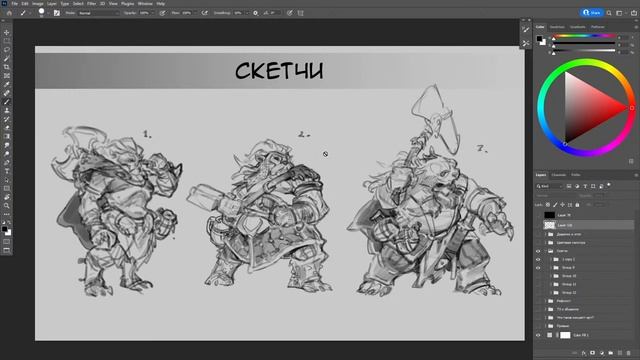Viewport: 640px width, 360px height.
Task: Open the Filter menu
Action: tap(91, 4)
